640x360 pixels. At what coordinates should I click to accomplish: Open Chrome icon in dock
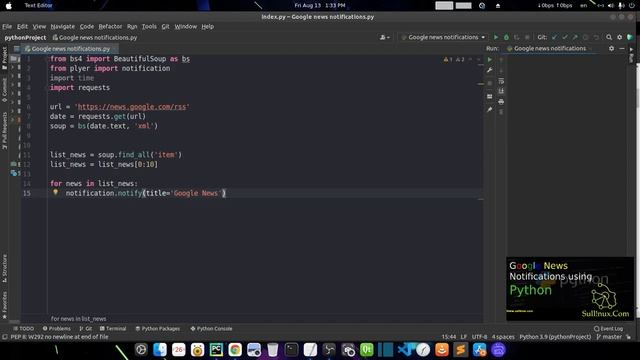(x=235, y=350)
